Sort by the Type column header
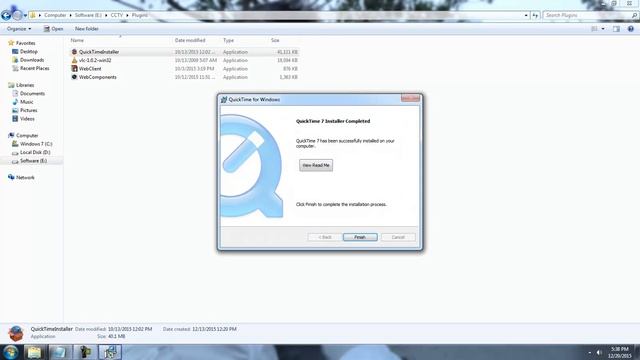This screenshot has height=360, width=640. (x=228, y=40)
